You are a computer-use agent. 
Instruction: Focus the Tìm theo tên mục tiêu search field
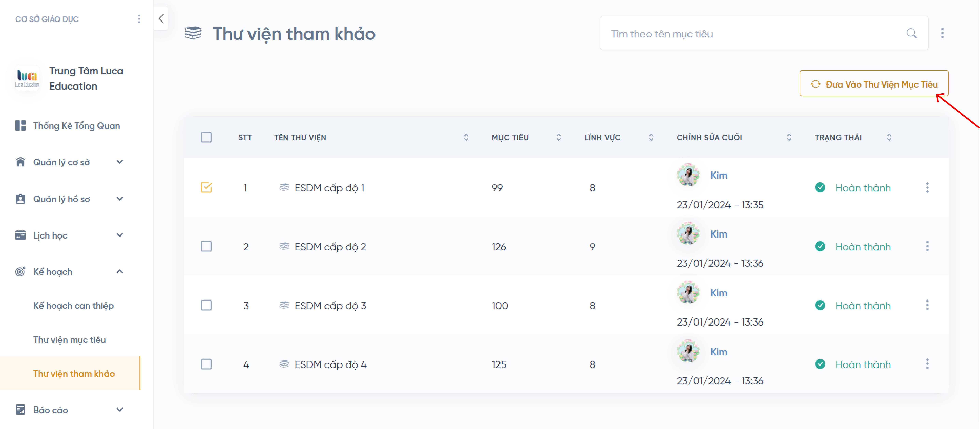[753, 33]
